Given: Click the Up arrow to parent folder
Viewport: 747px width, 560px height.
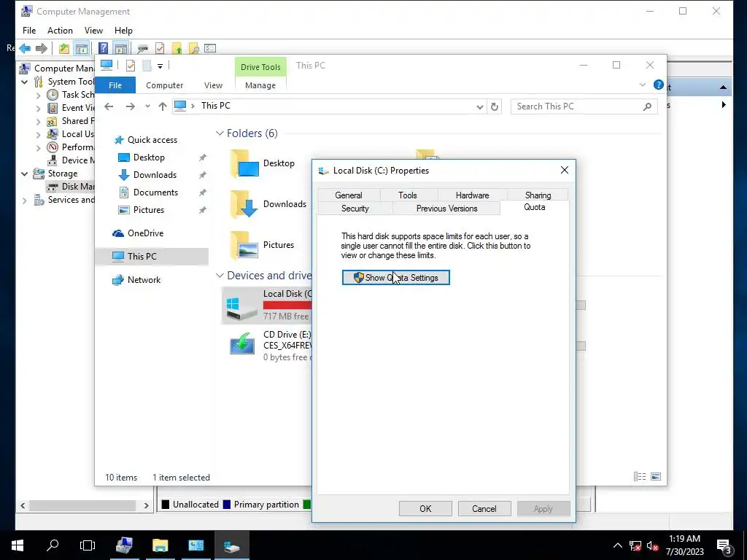Looking at the screenshot, I should click(x=163, y=106).
